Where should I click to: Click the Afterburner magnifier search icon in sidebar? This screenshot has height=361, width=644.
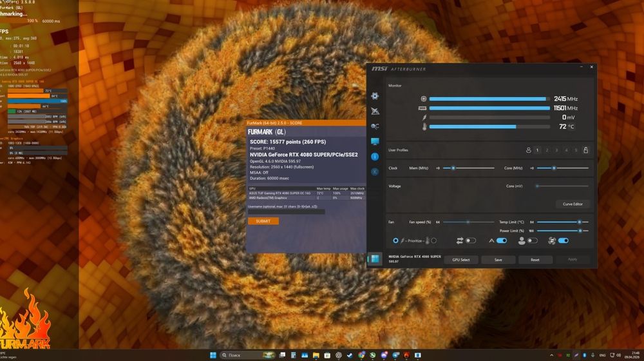pyautogui.click(x=375, y=126)
